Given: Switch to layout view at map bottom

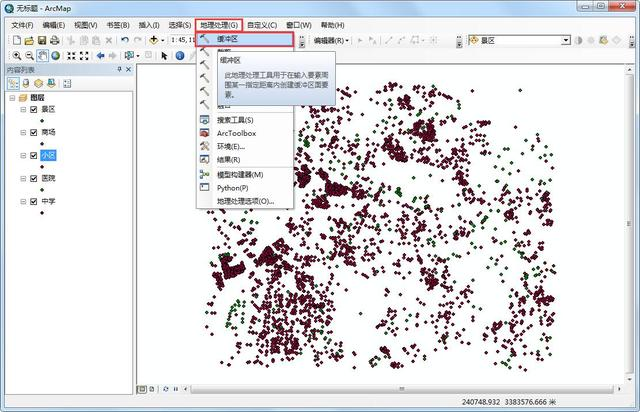Looking at the screenshot, I should 151,389.
